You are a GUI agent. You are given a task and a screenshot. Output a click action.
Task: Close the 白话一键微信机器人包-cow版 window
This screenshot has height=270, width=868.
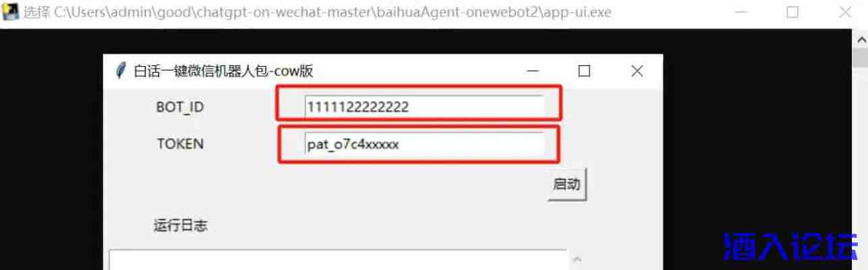(637, 71)
